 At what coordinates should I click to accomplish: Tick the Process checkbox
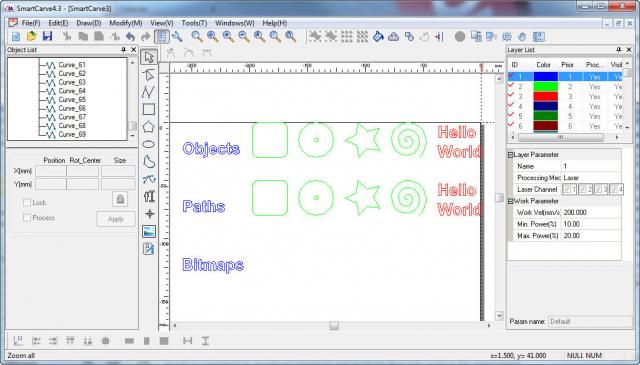27,218
